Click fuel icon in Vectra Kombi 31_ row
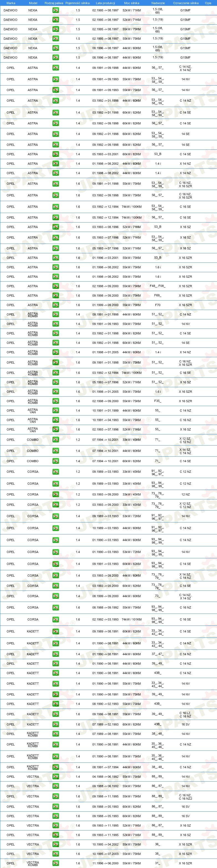The height and width of the screenshot is (868, 217). pyautogui.click(x=55, y=863)
